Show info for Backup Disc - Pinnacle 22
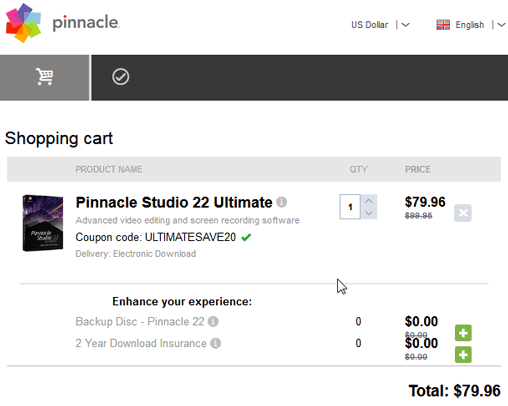Screen dimensions: 508x406 [213, 322]
